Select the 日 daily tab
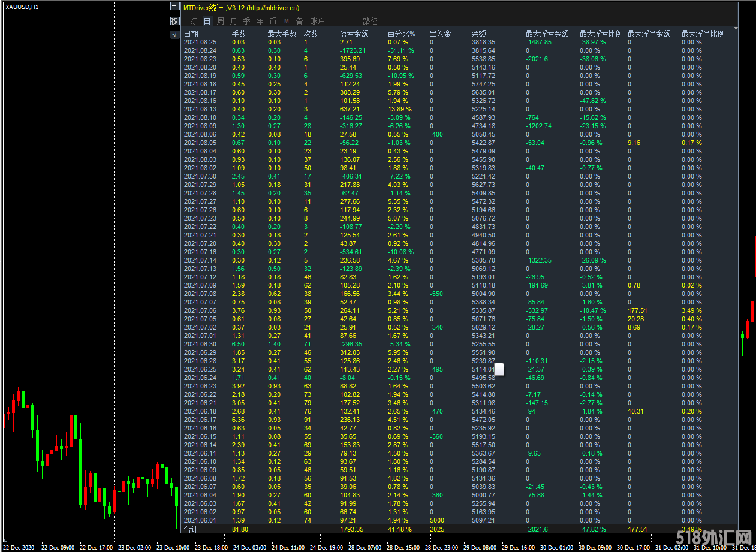Image resolution: width=756 pixels, height=552 pixels. [x=207, y=21]
